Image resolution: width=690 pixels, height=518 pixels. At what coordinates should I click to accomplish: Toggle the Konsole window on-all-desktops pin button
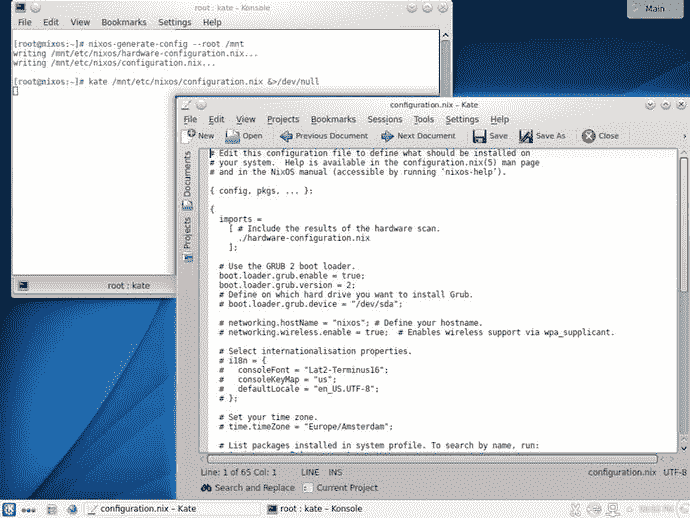pos(35,7)
